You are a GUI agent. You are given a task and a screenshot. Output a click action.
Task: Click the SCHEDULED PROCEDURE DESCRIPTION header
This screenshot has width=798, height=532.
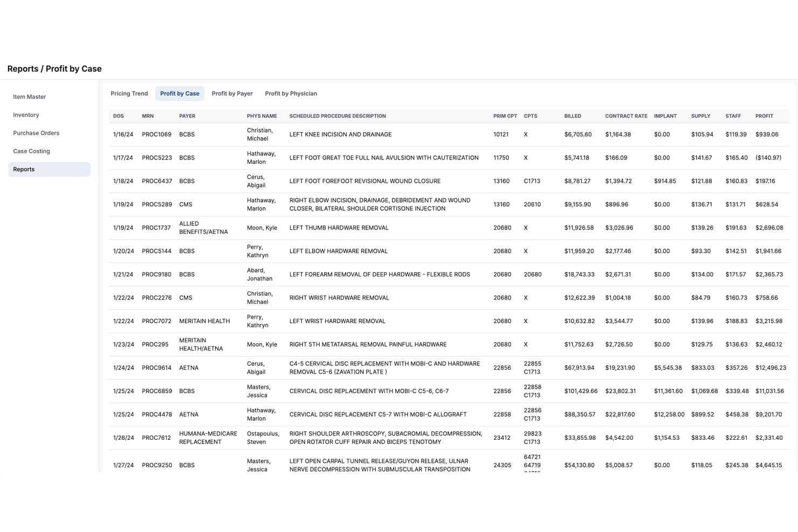click(338, 116)
